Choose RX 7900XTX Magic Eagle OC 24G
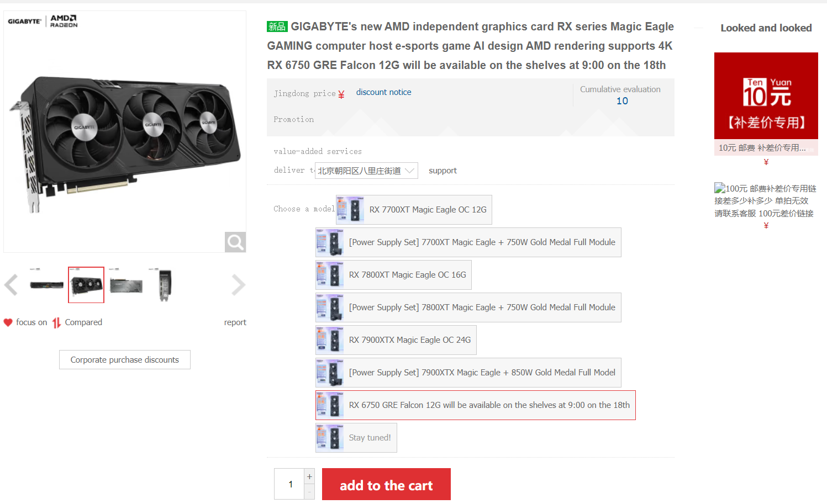827x504 pixels. pos(396,340)
